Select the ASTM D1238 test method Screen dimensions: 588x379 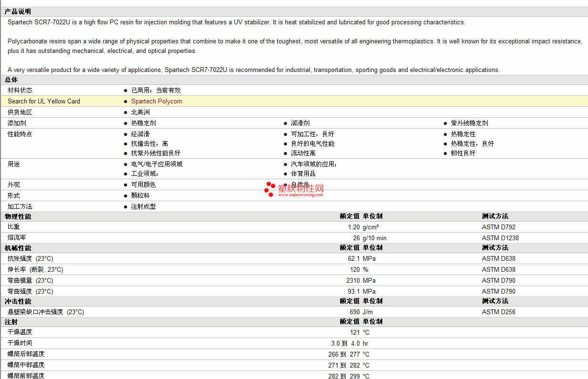point(500,238)
